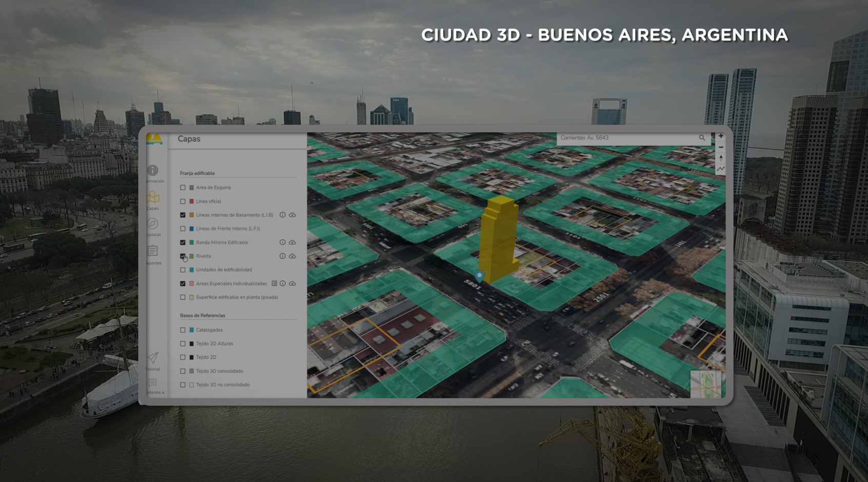Screen dimensions: 868x482
Task: Open the Capas map layers icon
Action: pyautogui.click(x=153, y=197)
